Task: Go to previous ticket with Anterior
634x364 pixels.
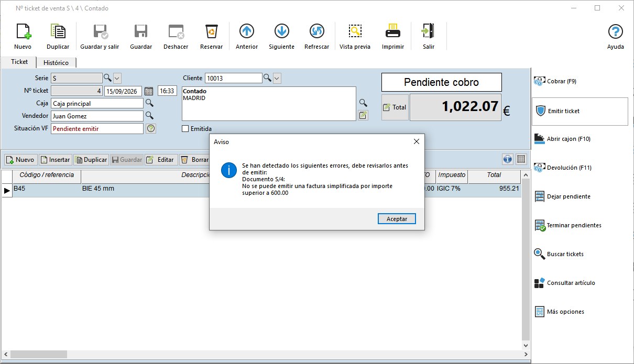Action: (247, 37)
